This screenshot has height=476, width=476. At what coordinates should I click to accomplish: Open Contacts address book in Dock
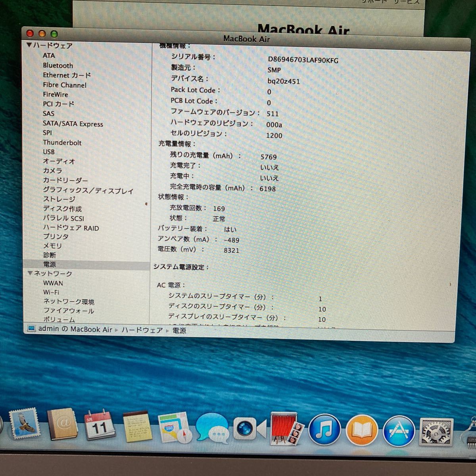(62, 424)
